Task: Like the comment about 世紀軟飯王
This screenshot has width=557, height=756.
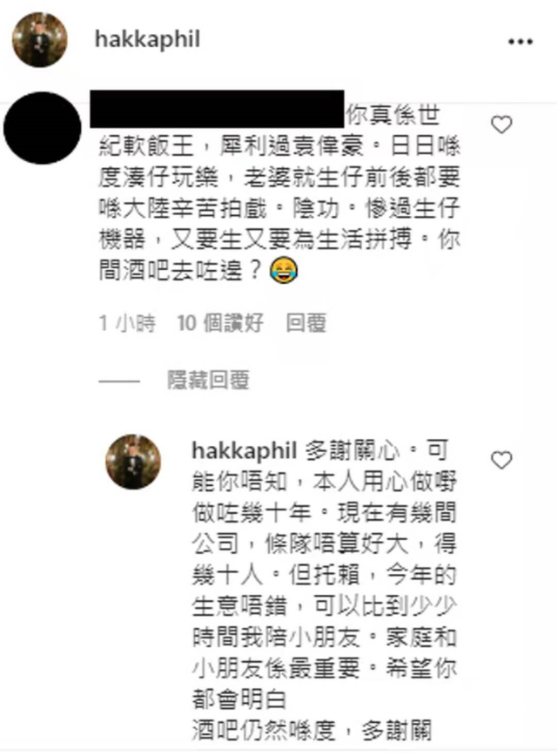Action: tap(501, 125)
